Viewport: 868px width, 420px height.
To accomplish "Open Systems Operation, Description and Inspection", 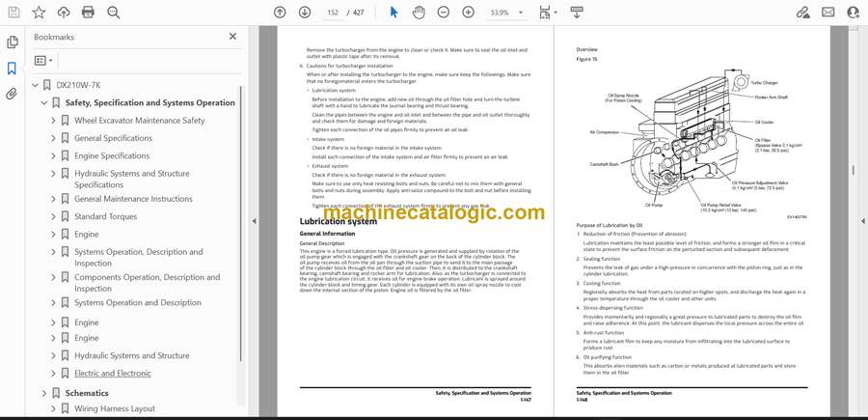I will click(x=138, y=258).
